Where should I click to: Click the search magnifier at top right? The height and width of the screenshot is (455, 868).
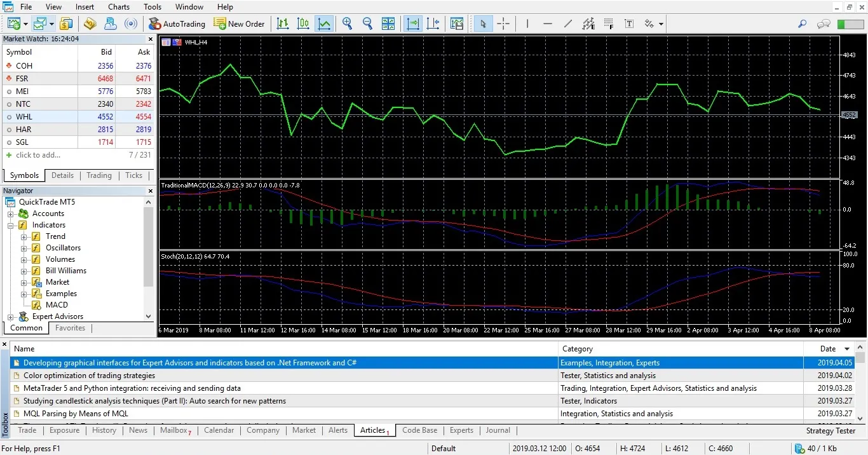[803, 24]
